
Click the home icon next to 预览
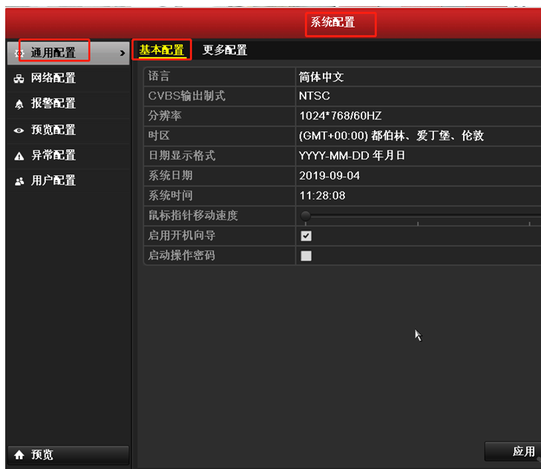pyautogui.click(x=19, y=455)
